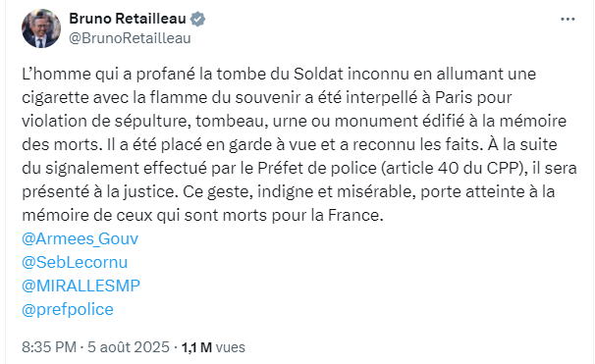Click the final word France in tweet
This screenshot has height=364, width=595.
click(x=355, y=216)
